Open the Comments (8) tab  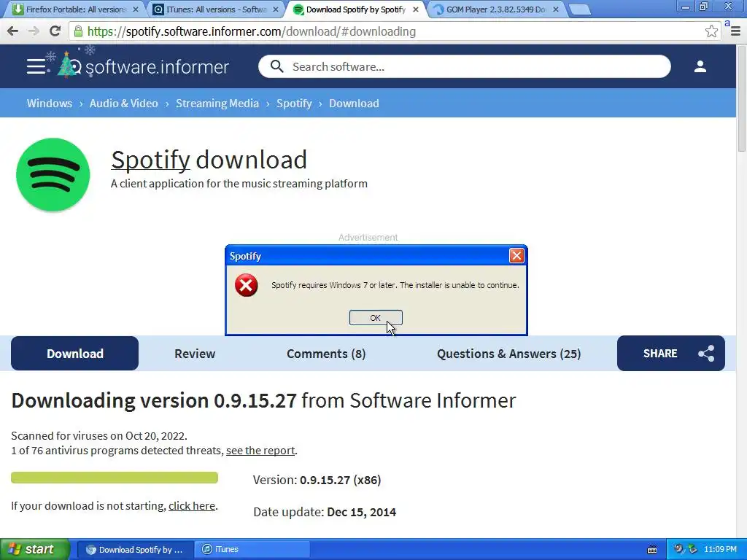[326, 354]
